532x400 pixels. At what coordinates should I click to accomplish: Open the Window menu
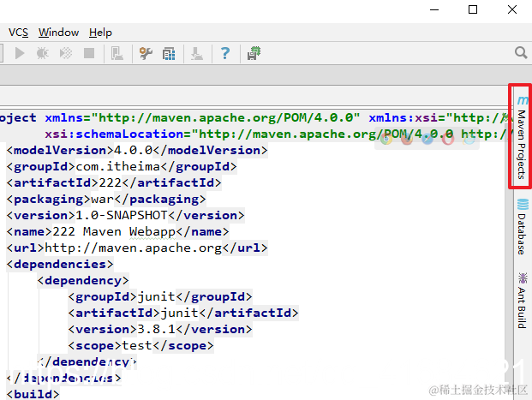point(59,33)
